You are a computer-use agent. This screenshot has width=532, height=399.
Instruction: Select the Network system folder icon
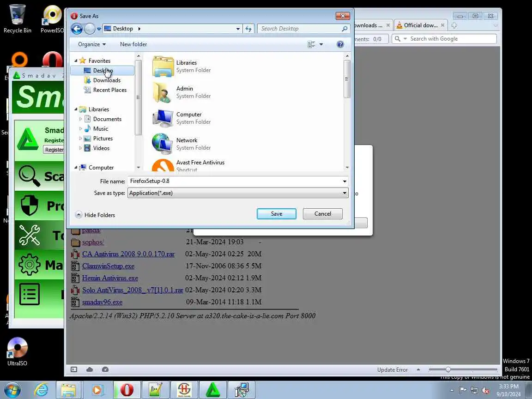162,144
